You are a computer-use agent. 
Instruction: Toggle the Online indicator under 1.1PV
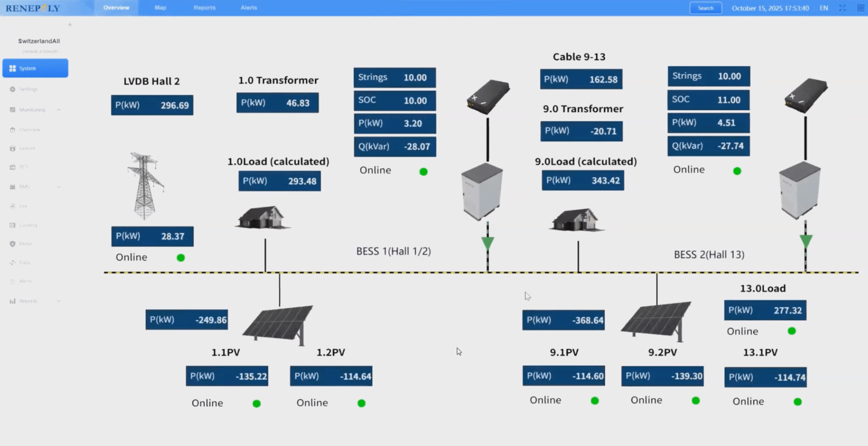(x=256, y=403)
